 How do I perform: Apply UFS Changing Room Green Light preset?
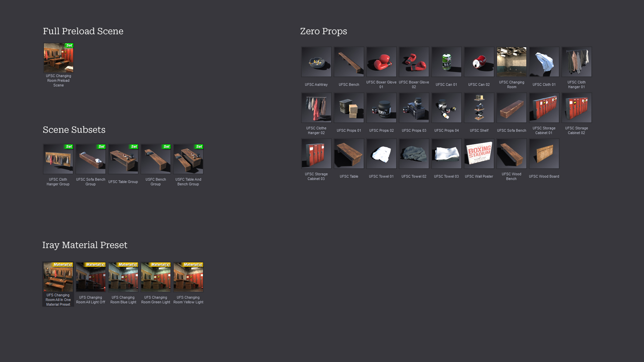(x=156, y=277)
